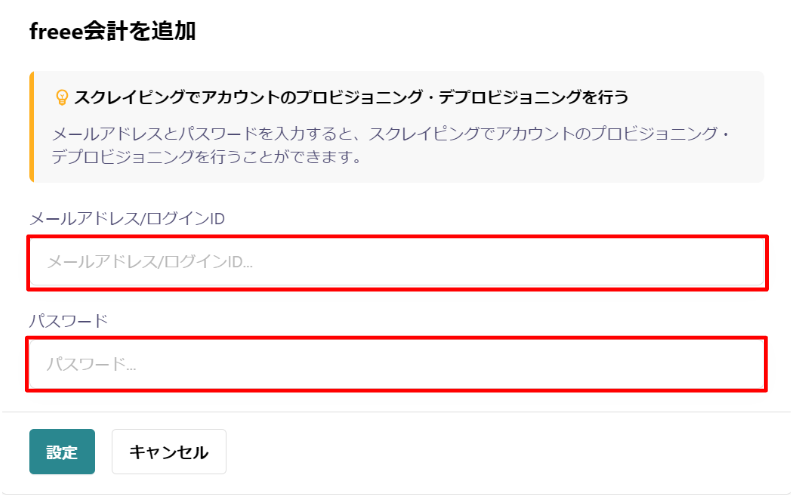This screenshot has height=504, width=805.
Task: Dismiss the dialog with the white キャンセル button
Action: 169,452
